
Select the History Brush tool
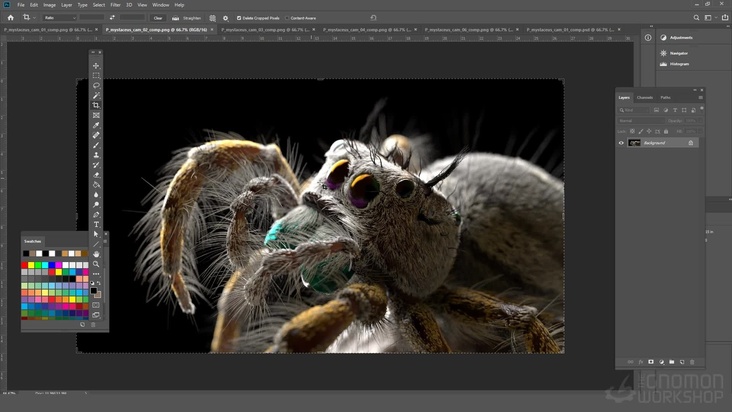coord(96,165)
